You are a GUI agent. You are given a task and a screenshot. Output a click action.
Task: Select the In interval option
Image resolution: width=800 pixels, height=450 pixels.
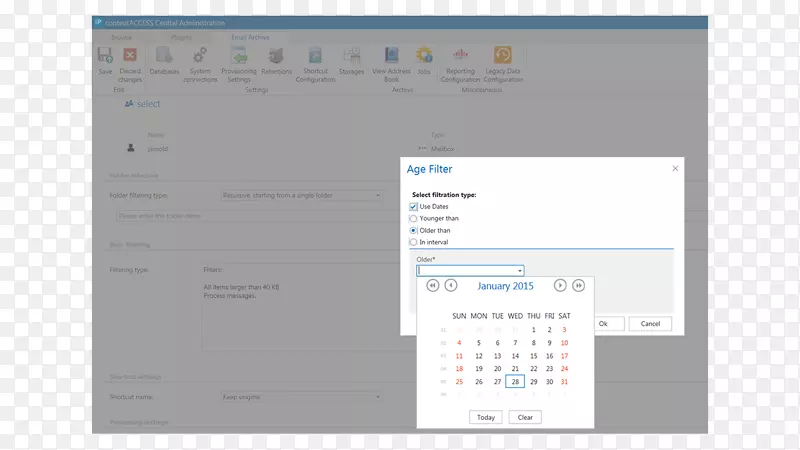point(413,242)
